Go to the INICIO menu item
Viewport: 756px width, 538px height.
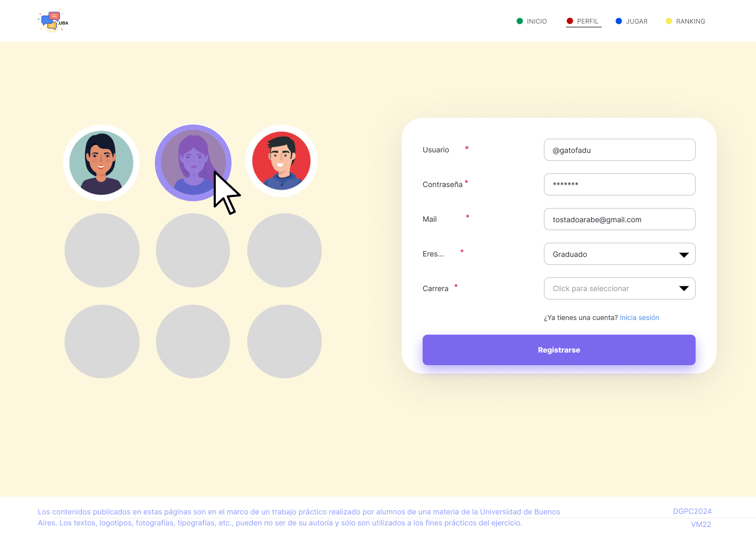pos(537,22)
